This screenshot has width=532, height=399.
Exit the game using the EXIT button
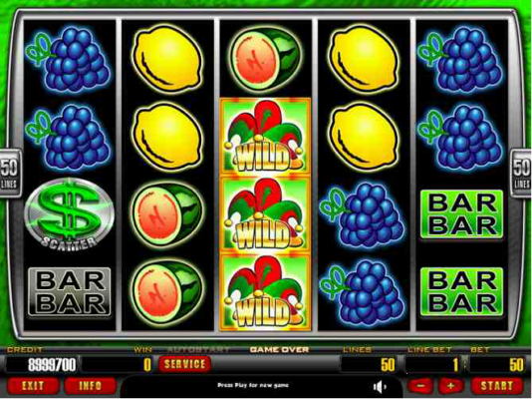33,386
